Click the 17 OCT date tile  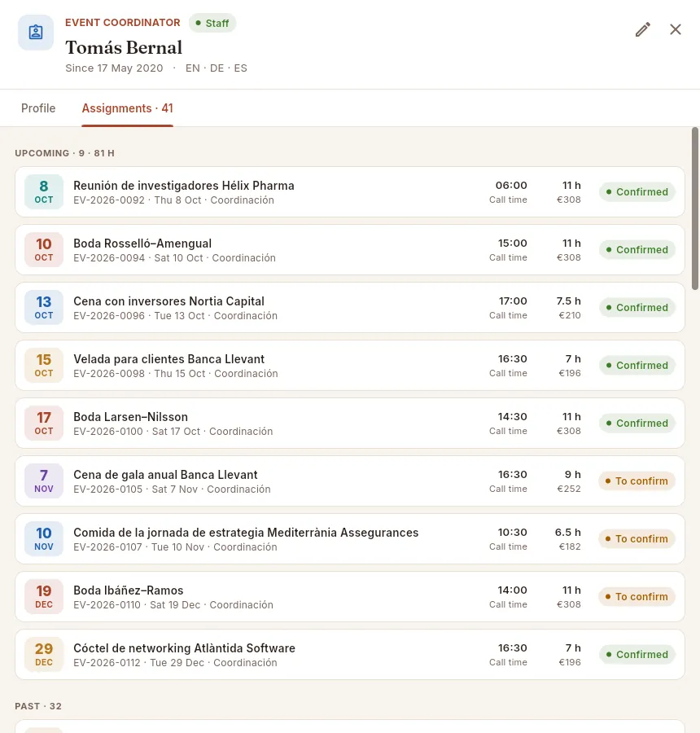pos(44,423)
